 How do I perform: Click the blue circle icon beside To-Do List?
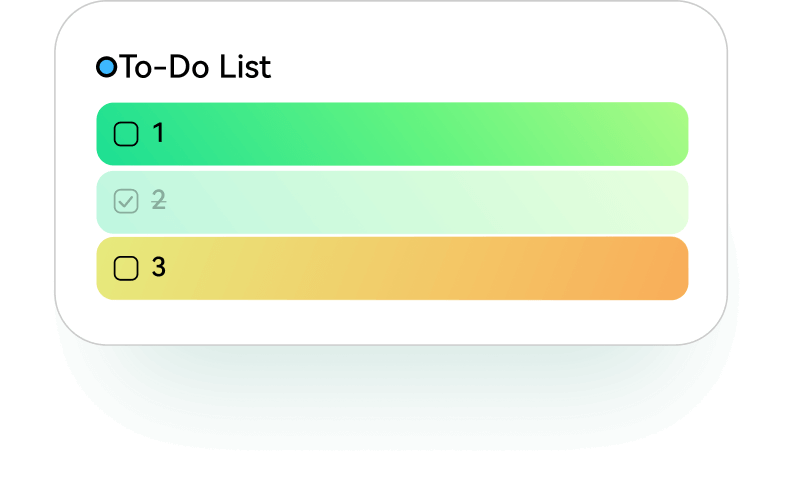(106, 68)
